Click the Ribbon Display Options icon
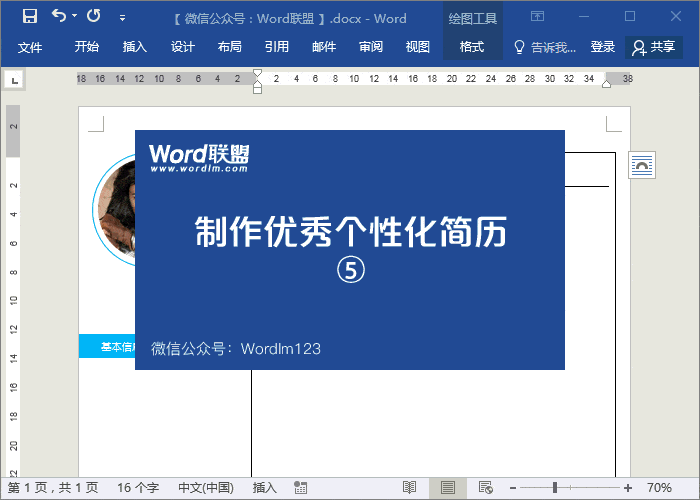The width and height of the screenshot is (700, 500). click(538, 17)
